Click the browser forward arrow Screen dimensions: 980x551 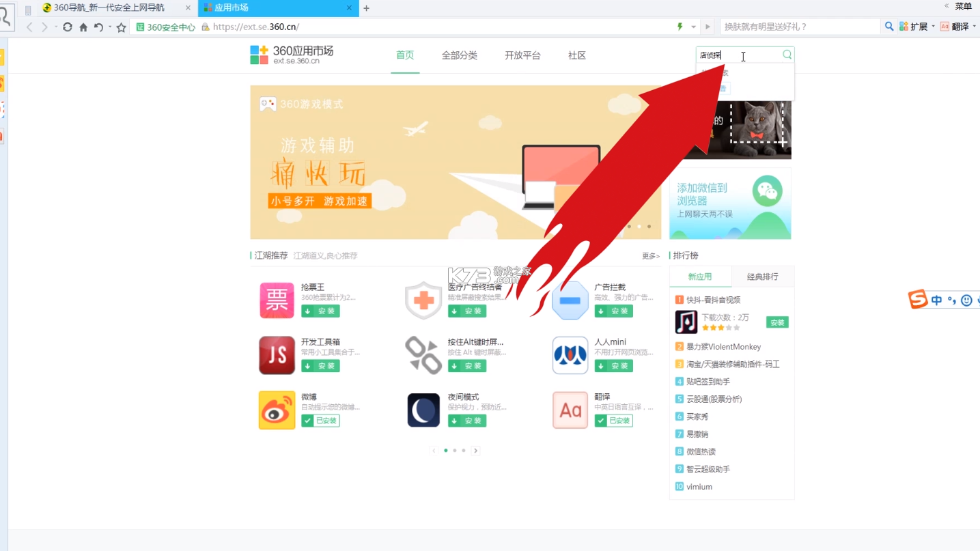tap(44, 27)
